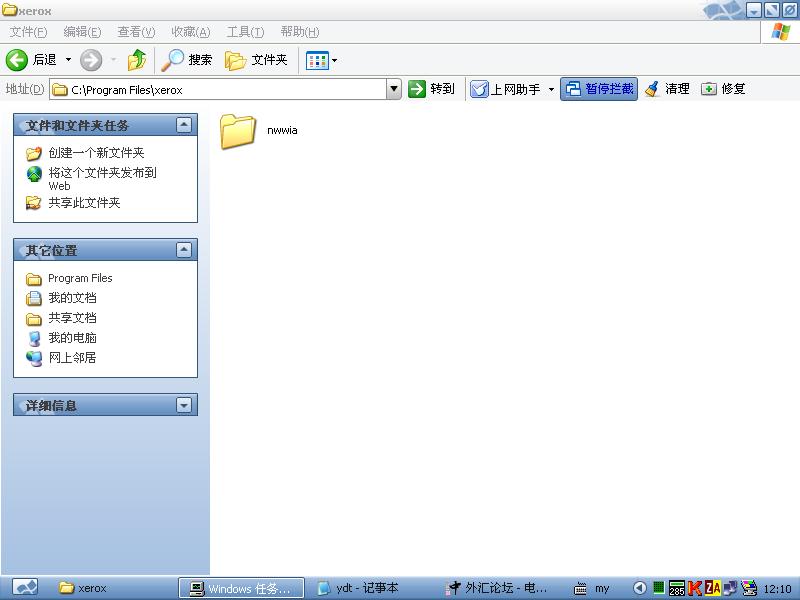The width and height of the screenshot is (800, 600).
Task: Expand the 详细信息 panel
Action: click(184, 405)
